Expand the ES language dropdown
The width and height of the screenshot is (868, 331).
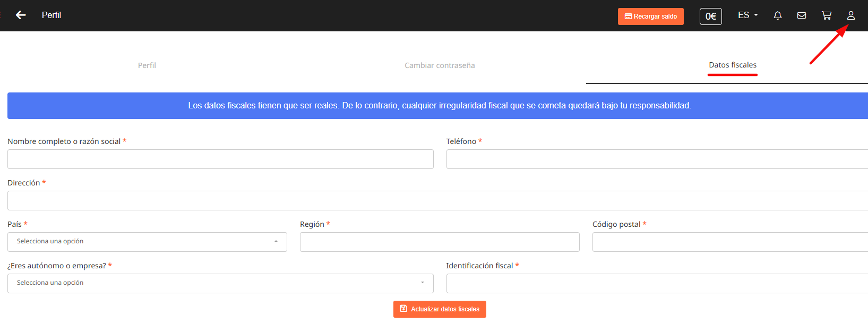point(747,15)
